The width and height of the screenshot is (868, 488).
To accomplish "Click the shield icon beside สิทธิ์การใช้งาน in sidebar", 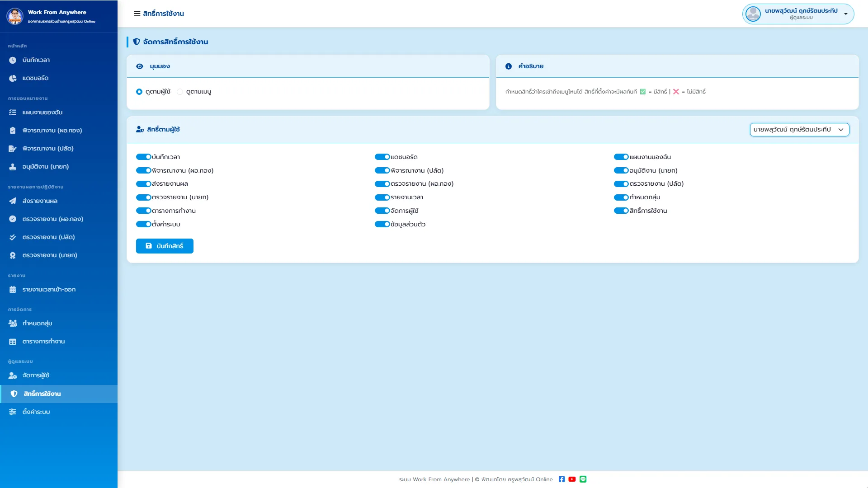I will (14, 394).
